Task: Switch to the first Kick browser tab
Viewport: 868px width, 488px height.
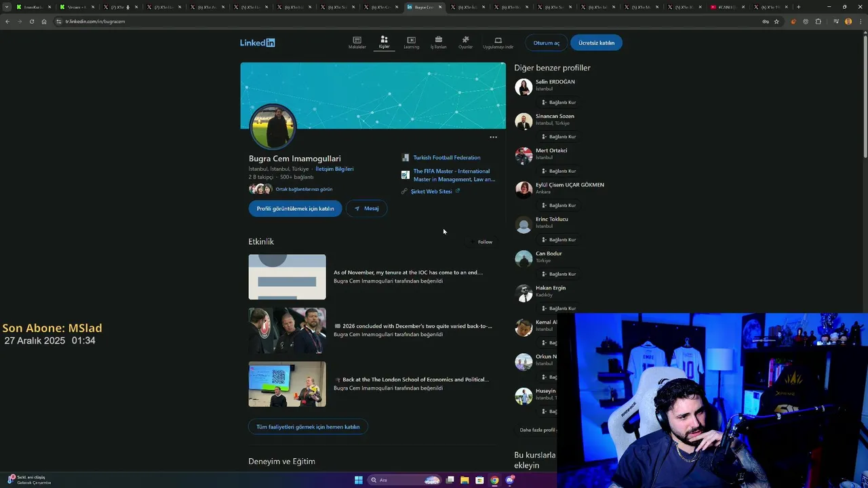Action: tap(33, 7)
